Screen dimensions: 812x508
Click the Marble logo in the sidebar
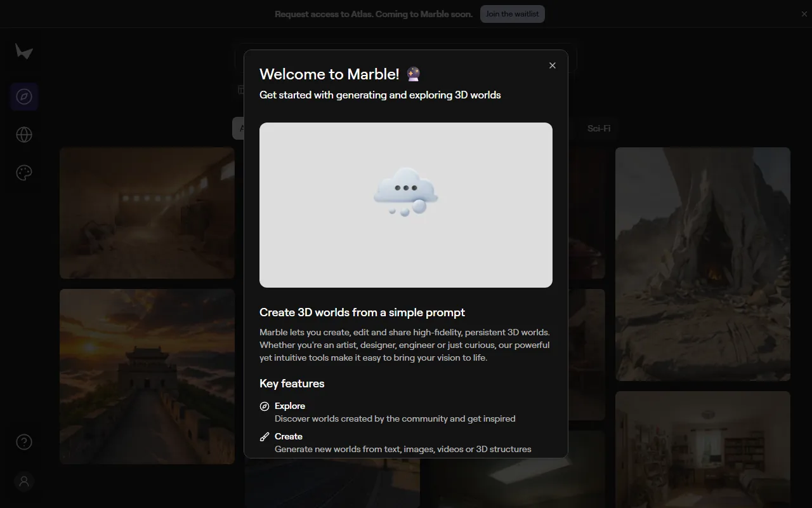[x=24, y=51]
